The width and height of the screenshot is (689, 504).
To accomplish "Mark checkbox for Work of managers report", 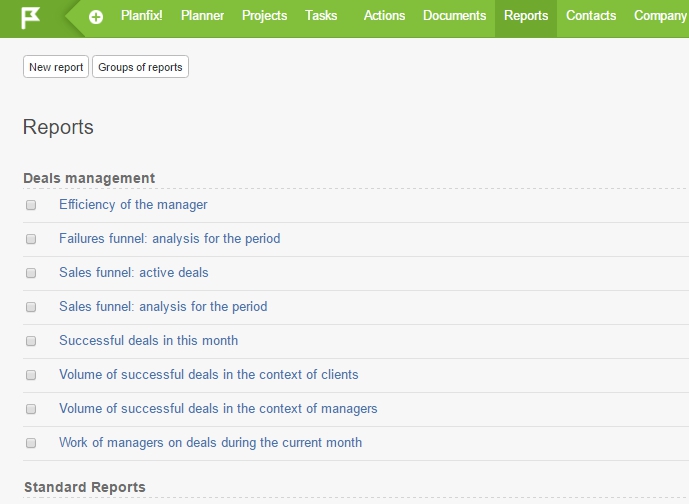I will click(x=31, y=443).
